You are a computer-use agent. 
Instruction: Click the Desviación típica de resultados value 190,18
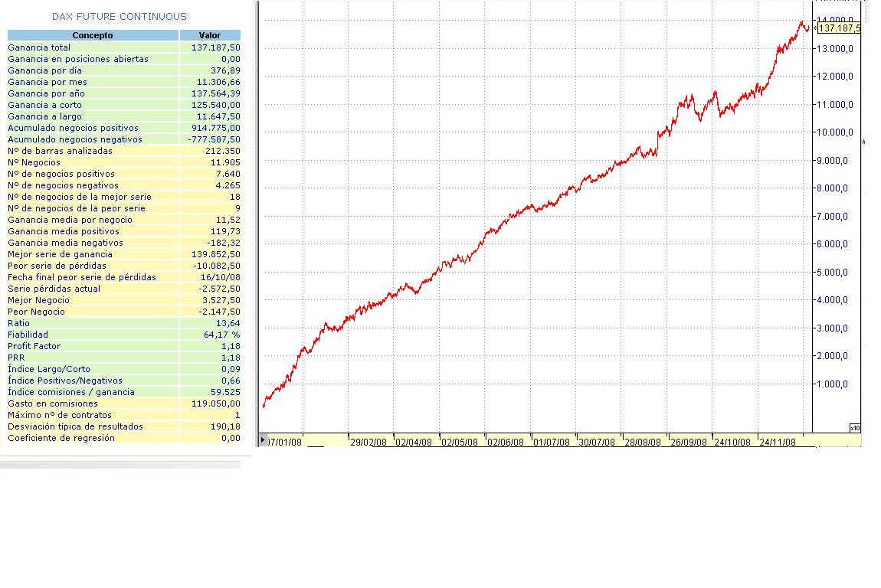225,426
